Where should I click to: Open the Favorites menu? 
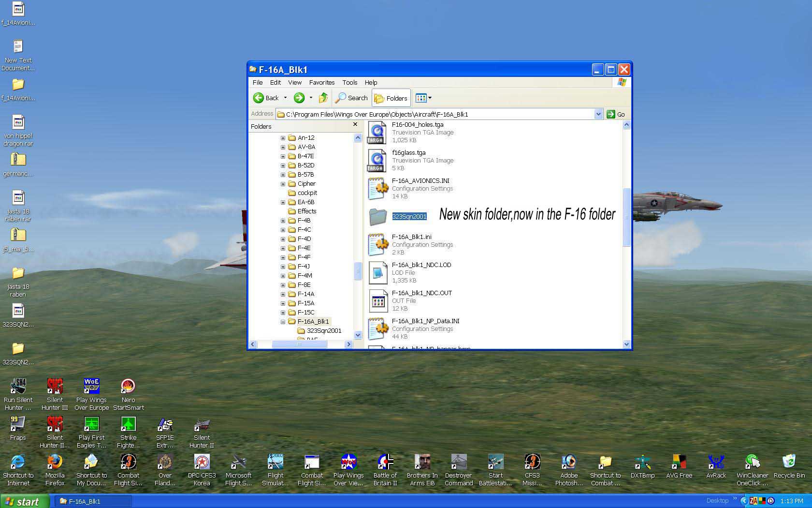click(x=322, y=83)
